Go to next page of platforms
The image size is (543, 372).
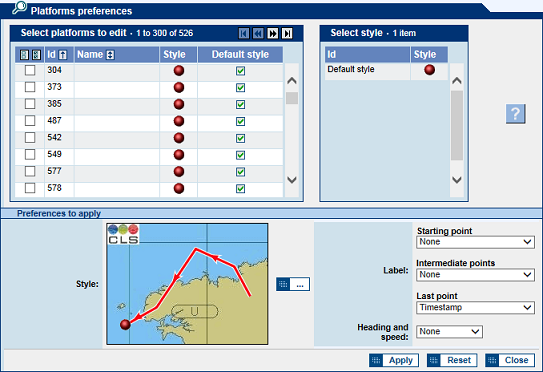point(273,33)
